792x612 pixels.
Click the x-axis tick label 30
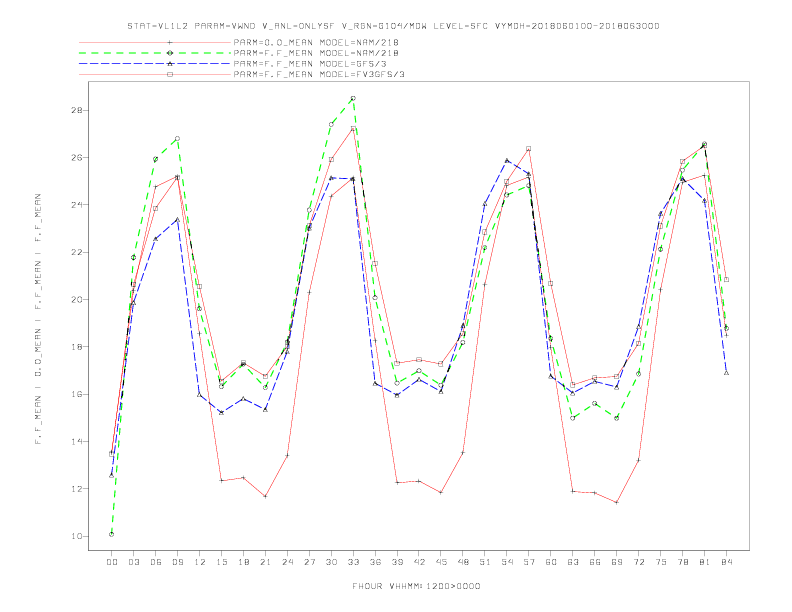331,562
